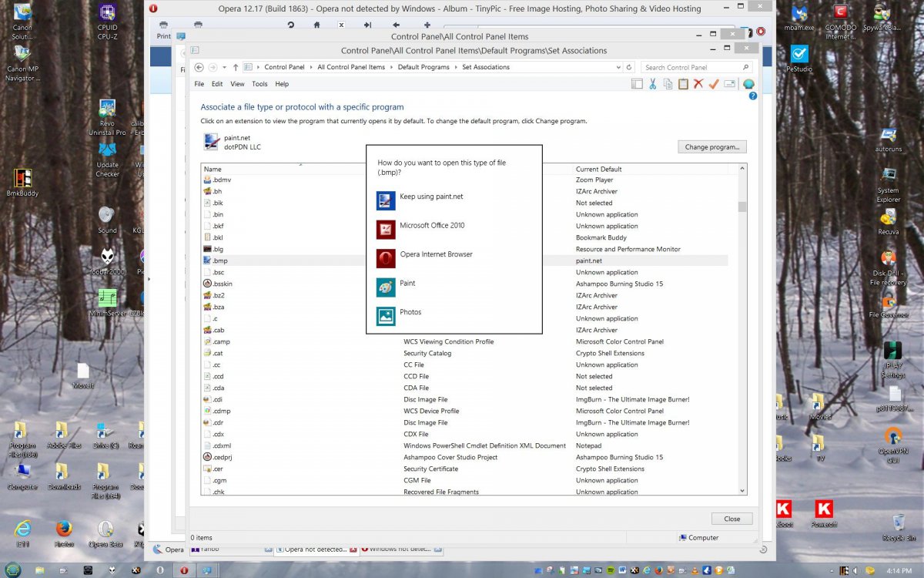Open recent locations dropdown arrow
Image resolution: width=924 pixels, height=578 pixels.
225,67
